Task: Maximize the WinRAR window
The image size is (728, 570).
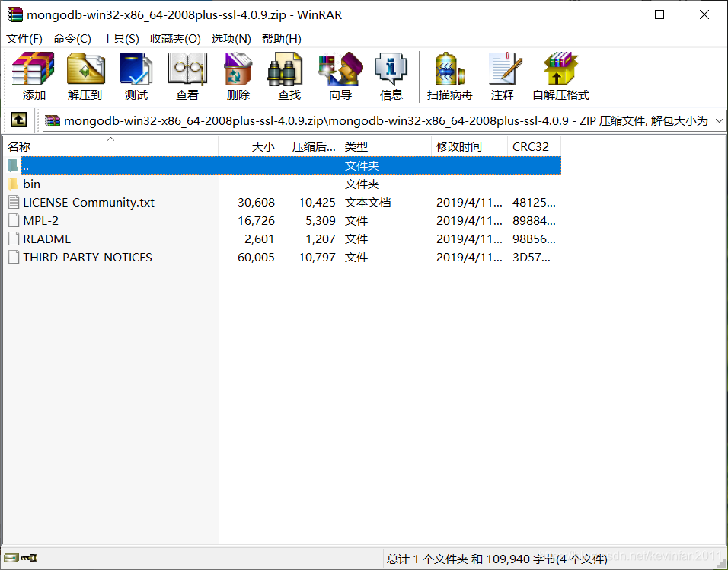Action: 659,14
